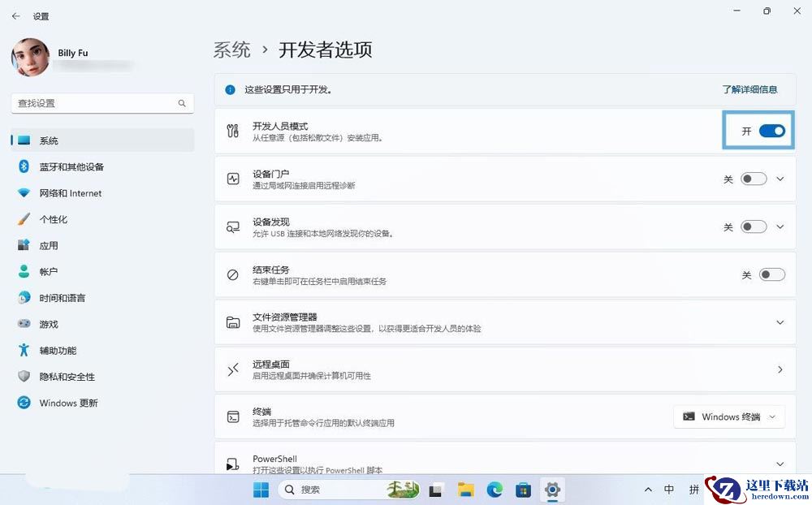Click the Bluetooth icon in sidebar
Screen dimensions: 812x505
coord(24,166)
